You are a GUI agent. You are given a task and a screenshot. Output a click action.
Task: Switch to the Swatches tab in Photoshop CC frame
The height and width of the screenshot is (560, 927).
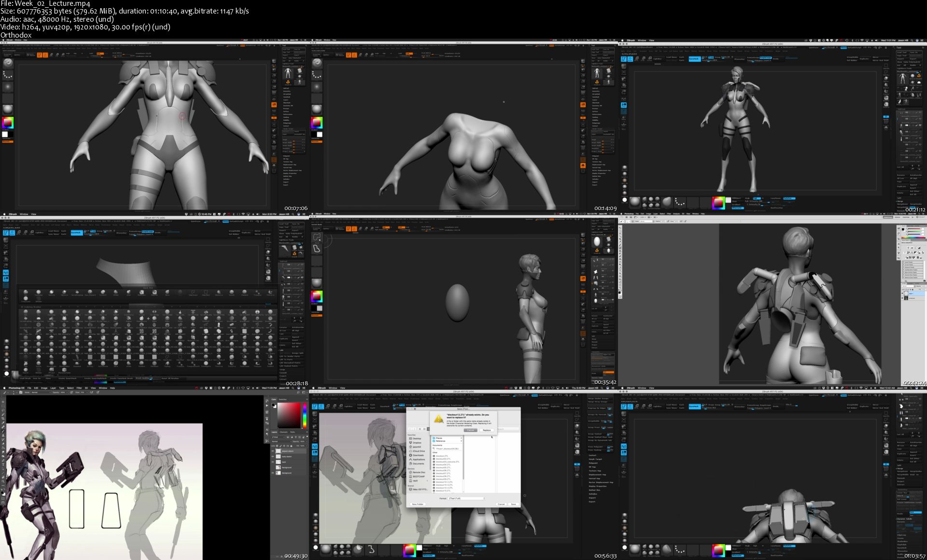click(x=282, y=399)
